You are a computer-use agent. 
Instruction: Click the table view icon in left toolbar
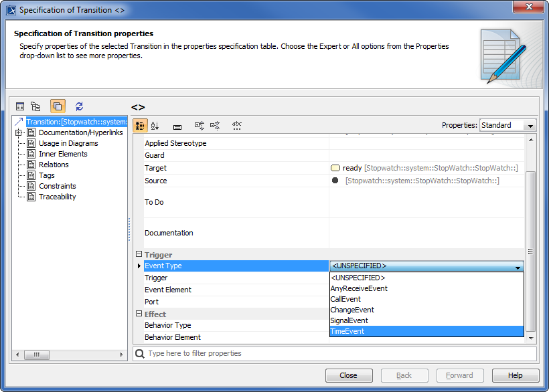[20, 106]
